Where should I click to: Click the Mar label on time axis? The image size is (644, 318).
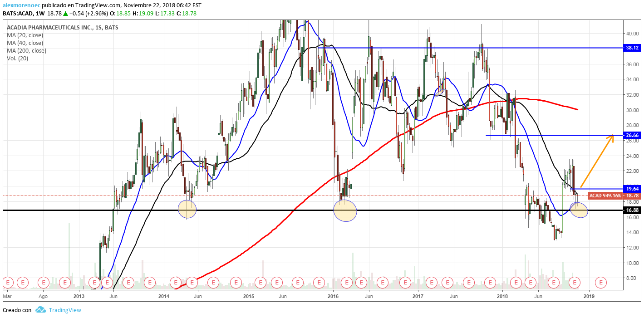[7, 296]
